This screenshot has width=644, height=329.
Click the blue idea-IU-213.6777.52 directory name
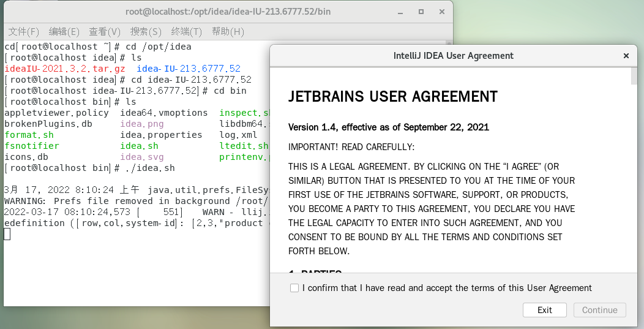[x=189, y=69]
